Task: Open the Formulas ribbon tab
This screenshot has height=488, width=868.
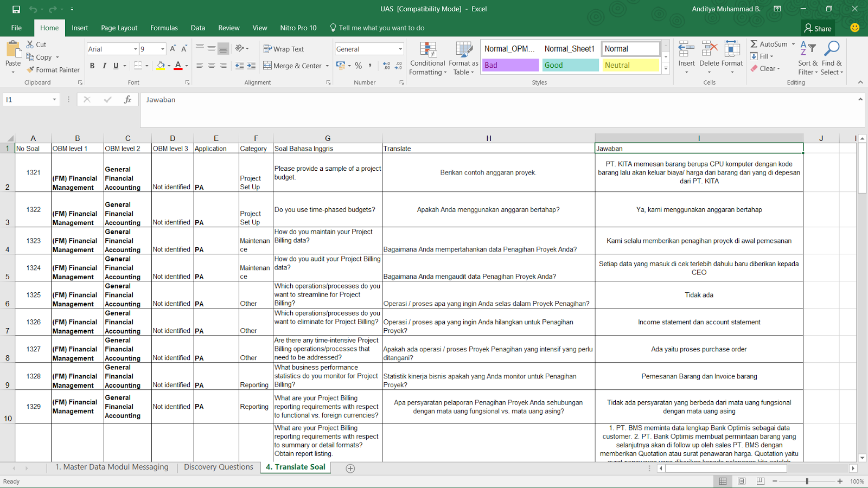Action: [164, 28]
